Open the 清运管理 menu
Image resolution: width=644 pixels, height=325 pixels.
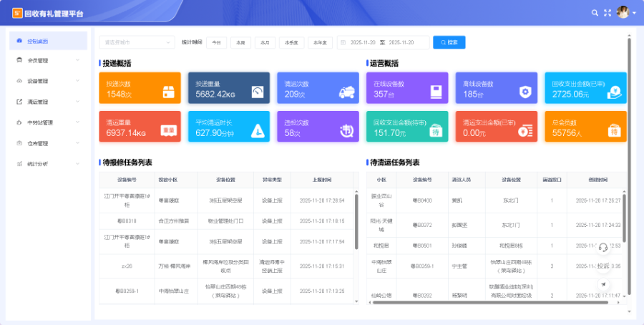(x=48, y=102)
